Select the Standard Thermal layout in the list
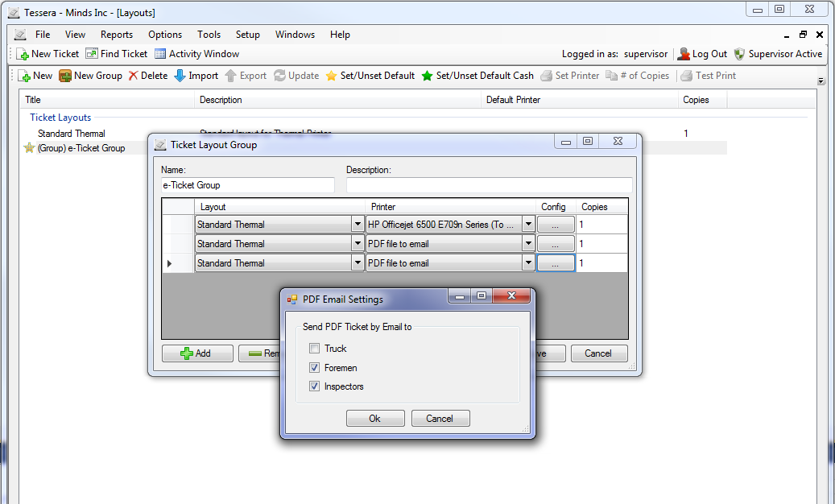 (x=72, y=134)
